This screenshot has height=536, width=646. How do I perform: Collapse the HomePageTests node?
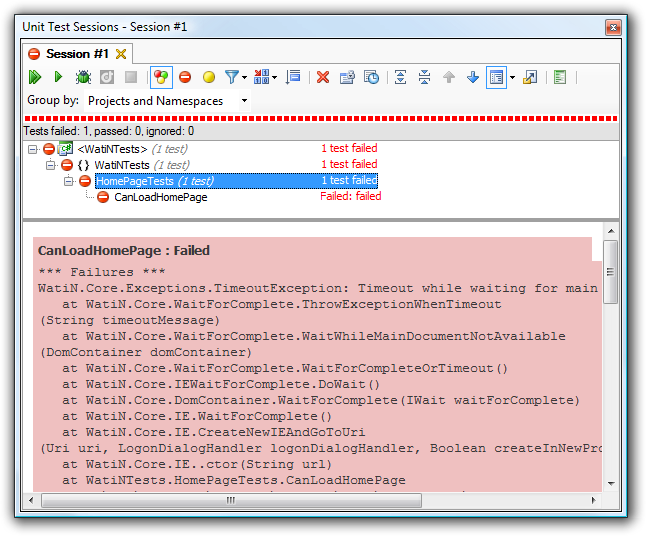point(69,181)
